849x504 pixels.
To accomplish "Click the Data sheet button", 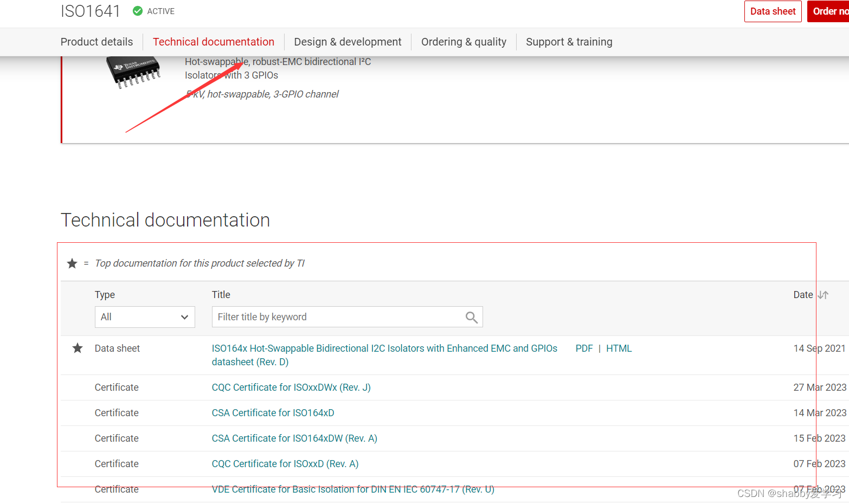I will pyautogui.click(x=773, y=11).
